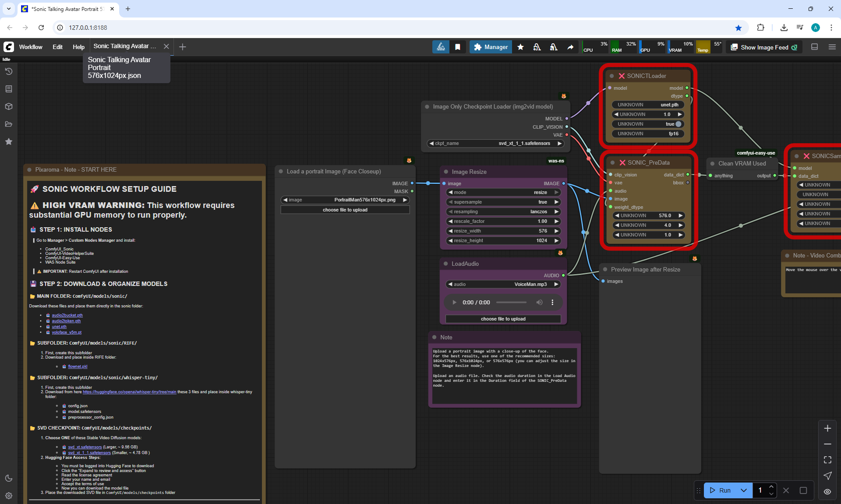Toggle the true switch in SONICTLoader

pos(678,124)
